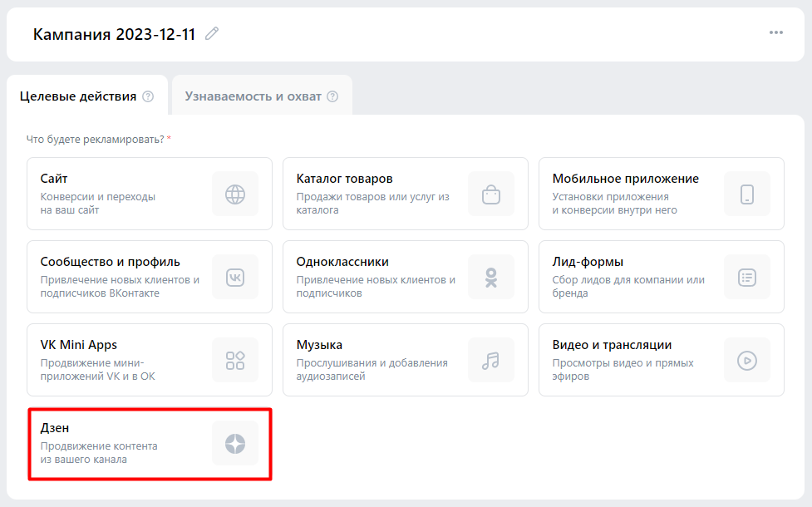Click the four-squares icon in VK Mini Apps
Image resolution: width=812 pixels, height=507 pixels.
tap(235, 361)
